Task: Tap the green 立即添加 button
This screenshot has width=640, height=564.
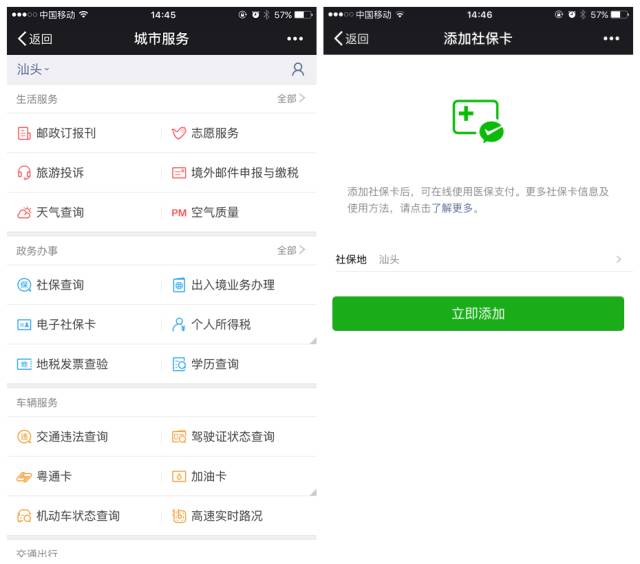Action: pyautogui.click(x=478, y=313)
